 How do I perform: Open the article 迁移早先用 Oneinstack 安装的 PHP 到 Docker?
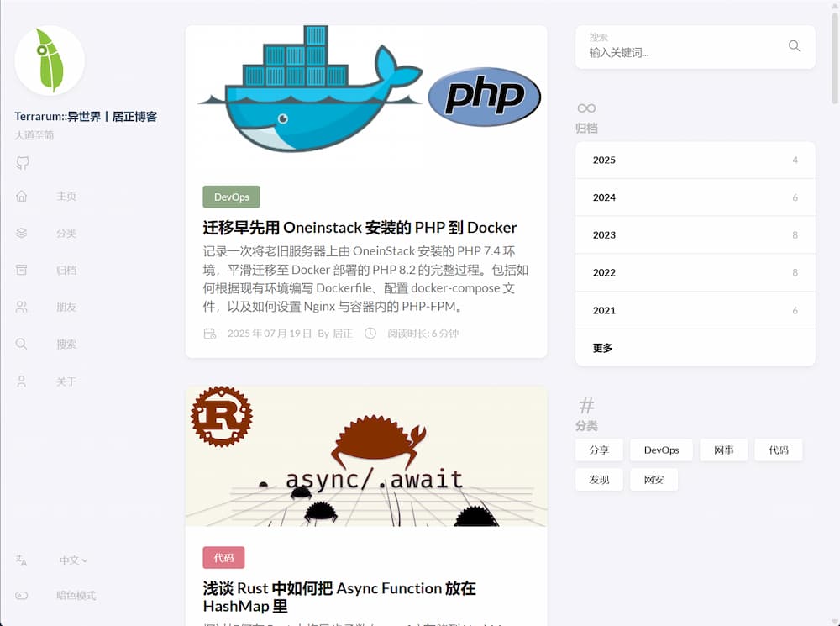click(x=360, y=227)
